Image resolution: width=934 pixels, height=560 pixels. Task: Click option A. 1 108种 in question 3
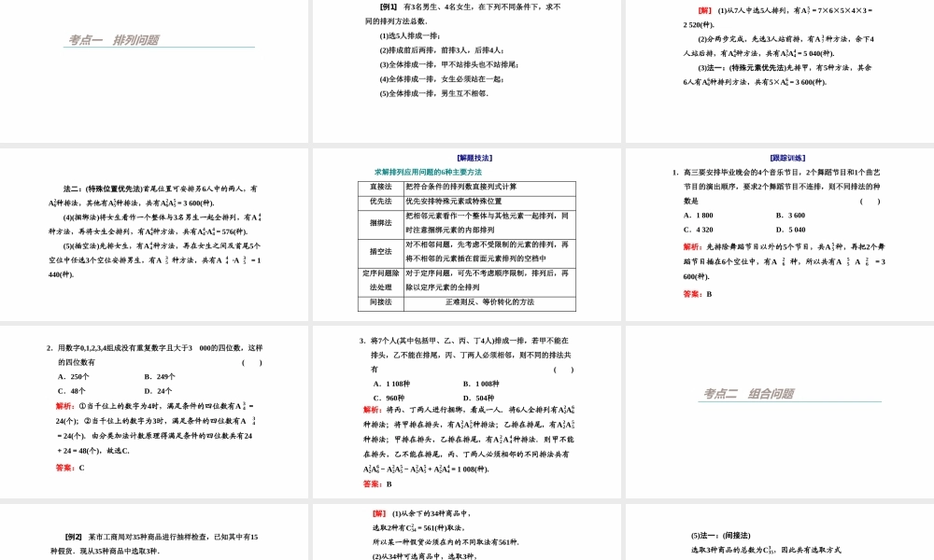pos(391,384)
